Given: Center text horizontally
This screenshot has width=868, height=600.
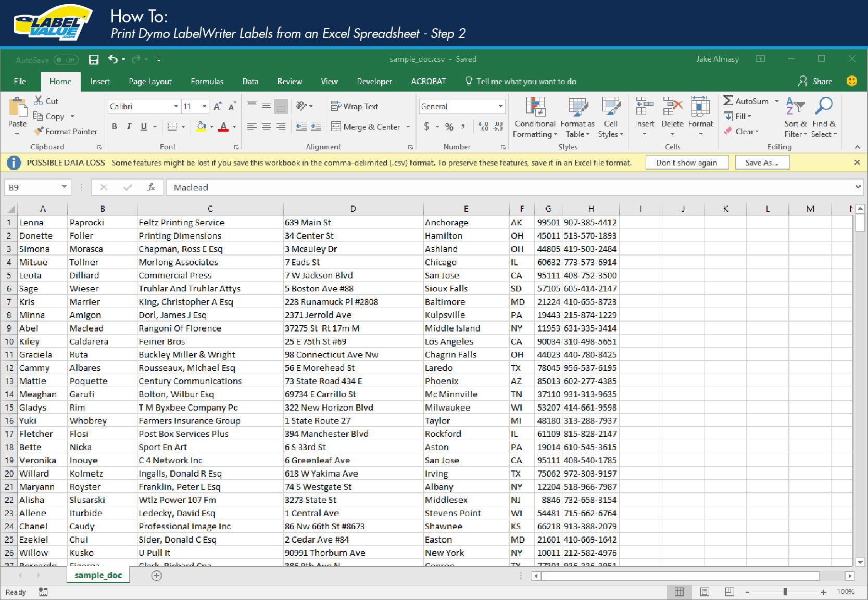Looking at the screenshot, I should point(266,126).
